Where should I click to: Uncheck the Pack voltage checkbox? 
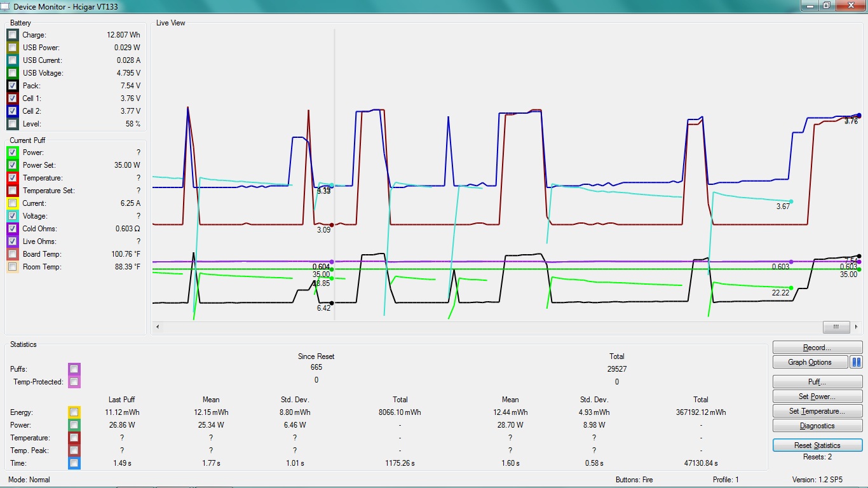13,86
